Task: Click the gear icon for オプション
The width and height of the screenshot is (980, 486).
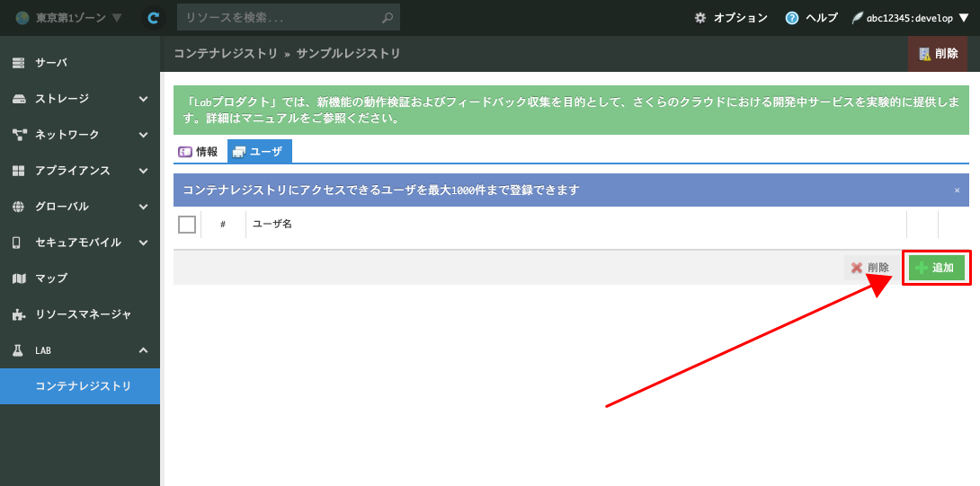Action: 700,18
